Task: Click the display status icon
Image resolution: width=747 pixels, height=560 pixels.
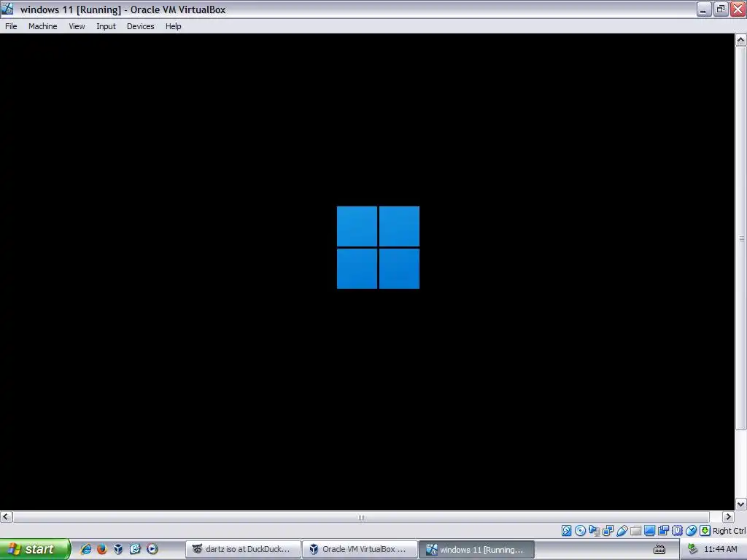Action: tap(649, 531)
